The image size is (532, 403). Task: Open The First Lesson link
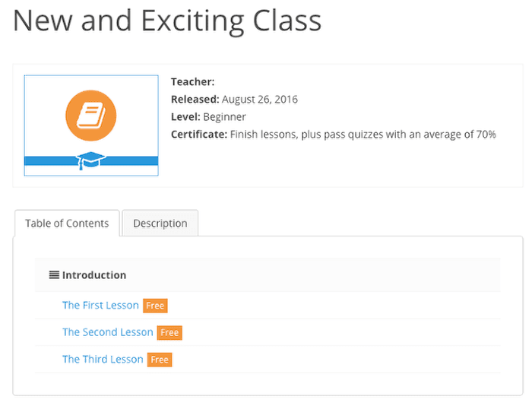pyautogui.click(x=100, y=305)
